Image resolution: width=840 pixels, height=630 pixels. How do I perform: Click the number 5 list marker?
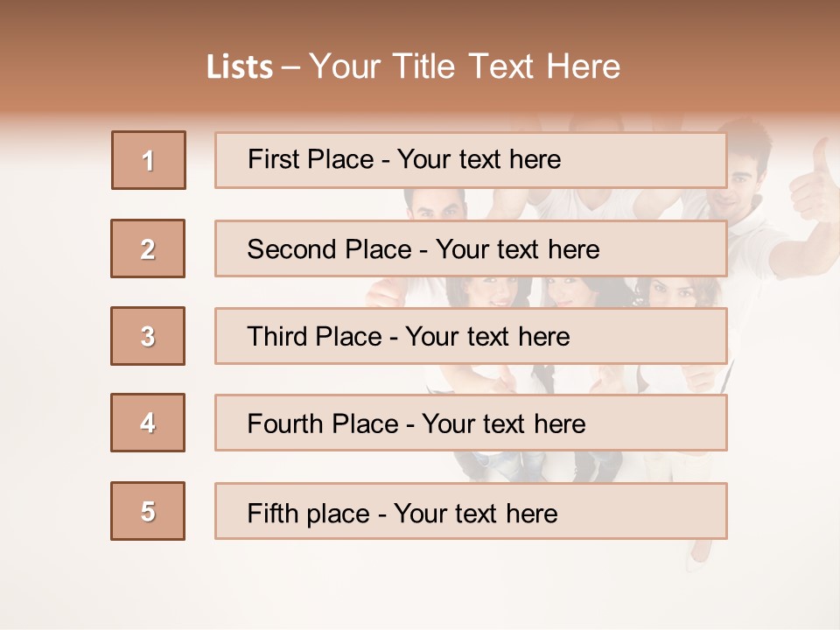coord(148,511)
